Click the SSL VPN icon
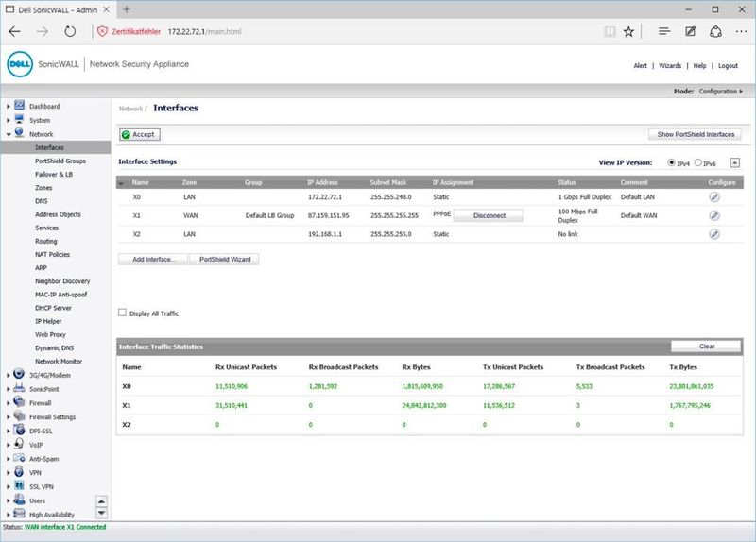The height and width of the screenshot is (542, 756). point(19,485)
